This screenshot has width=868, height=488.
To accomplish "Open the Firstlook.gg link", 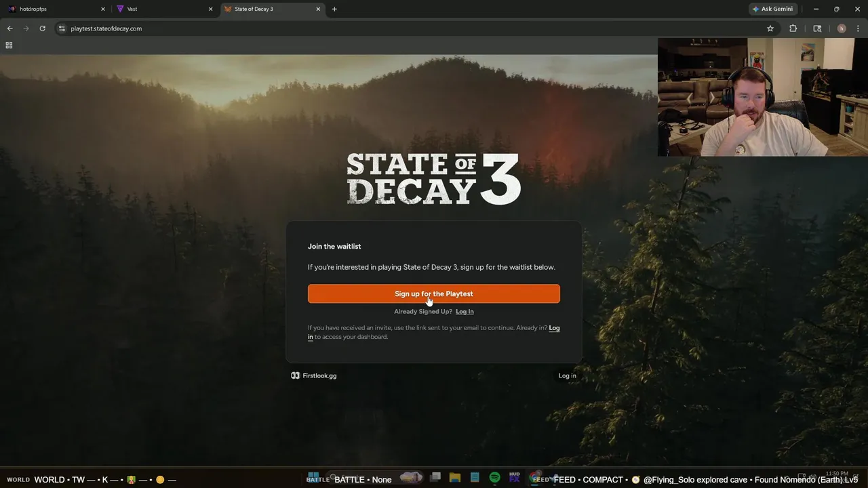I will [314, 375].
